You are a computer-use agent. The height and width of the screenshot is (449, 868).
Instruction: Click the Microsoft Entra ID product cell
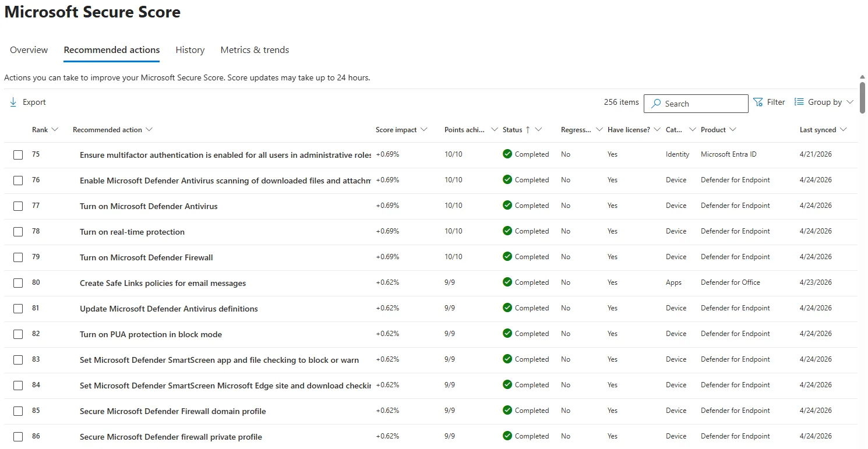(x=729, y=154)
